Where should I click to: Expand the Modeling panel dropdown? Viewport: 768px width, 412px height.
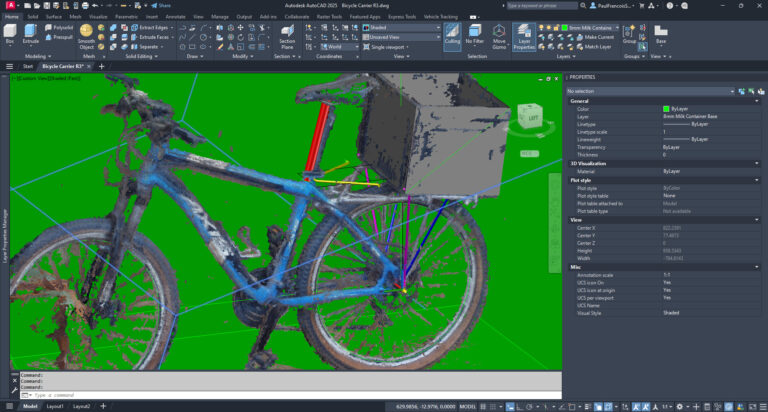[38, 56]
